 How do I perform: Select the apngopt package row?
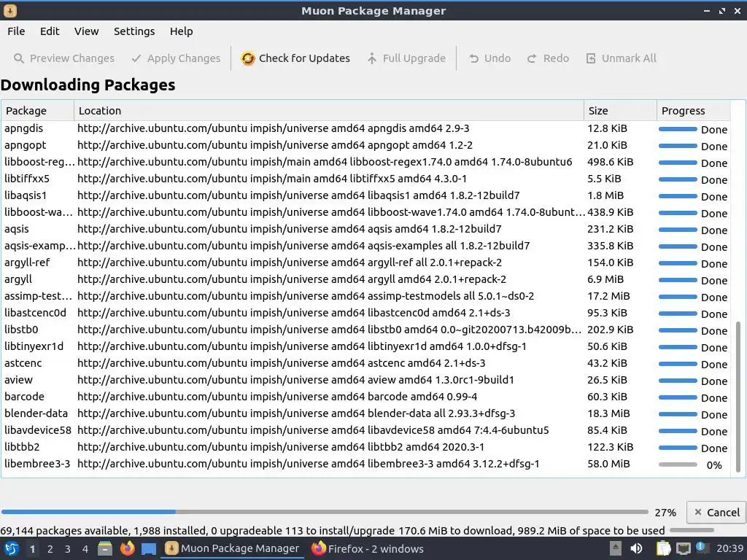(365, 145)
